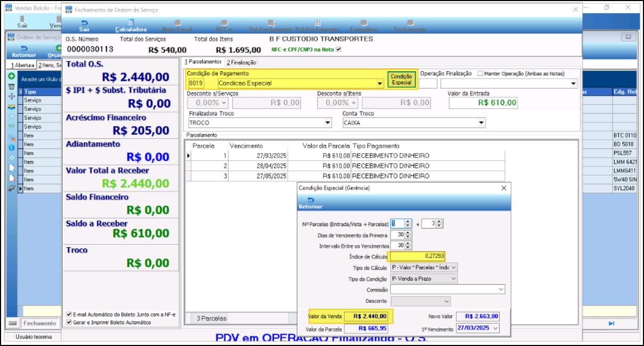The image size is (644, 346).
Task: Close the Condição Especial (Gerência) dialog
Action: click(504, 188)
